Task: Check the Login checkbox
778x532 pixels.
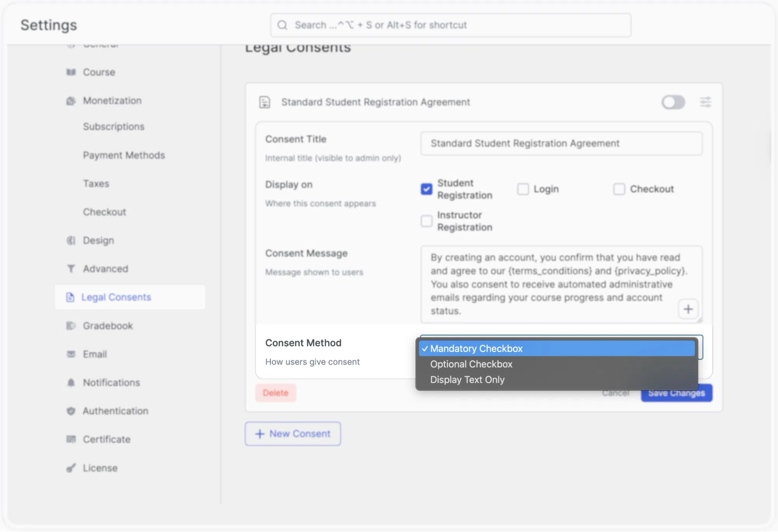Action: click(x=523, y=189)
